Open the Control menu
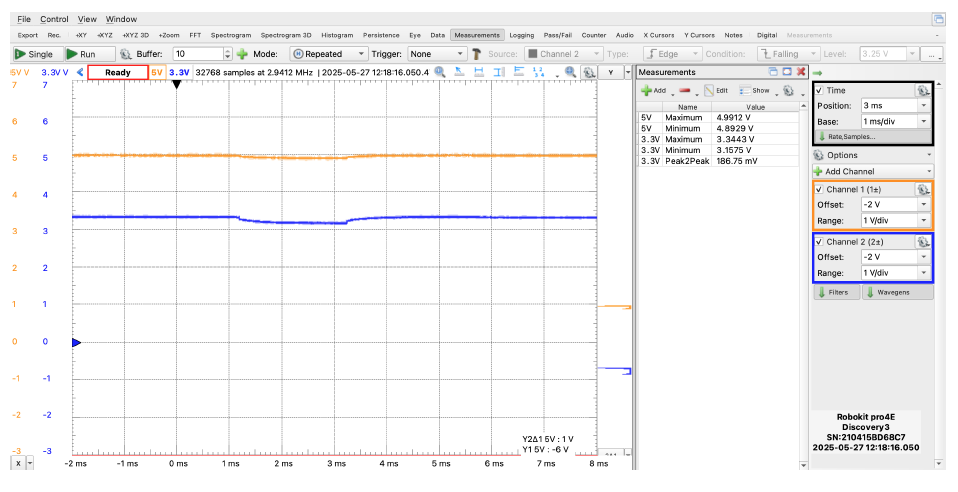This screenshot has width=958, height=492. (x=54, y=19)
